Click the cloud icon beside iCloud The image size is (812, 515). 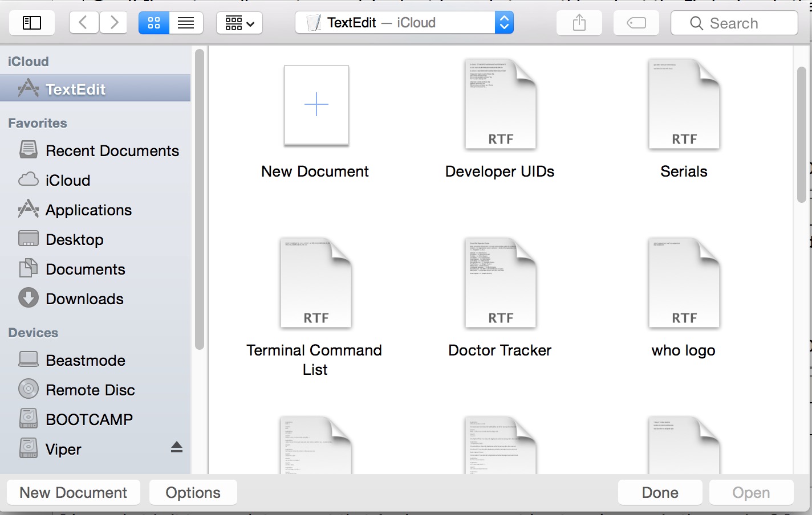29,179
